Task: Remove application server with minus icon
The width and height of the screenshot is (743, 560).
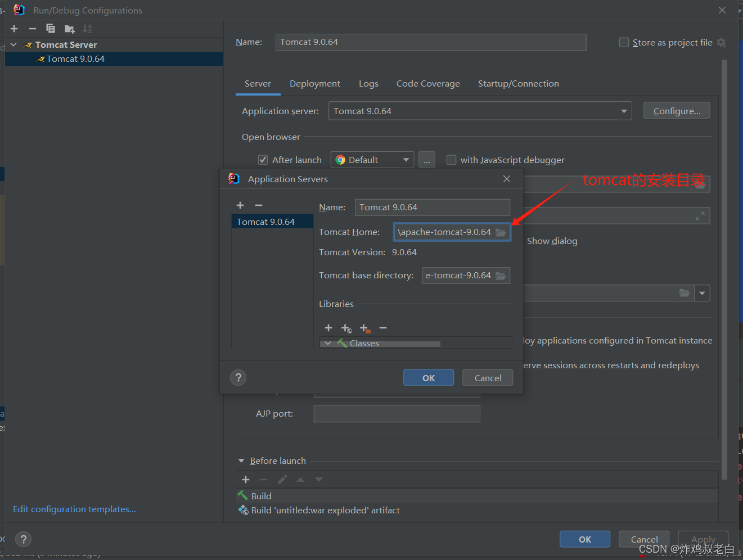Action: 259,205
